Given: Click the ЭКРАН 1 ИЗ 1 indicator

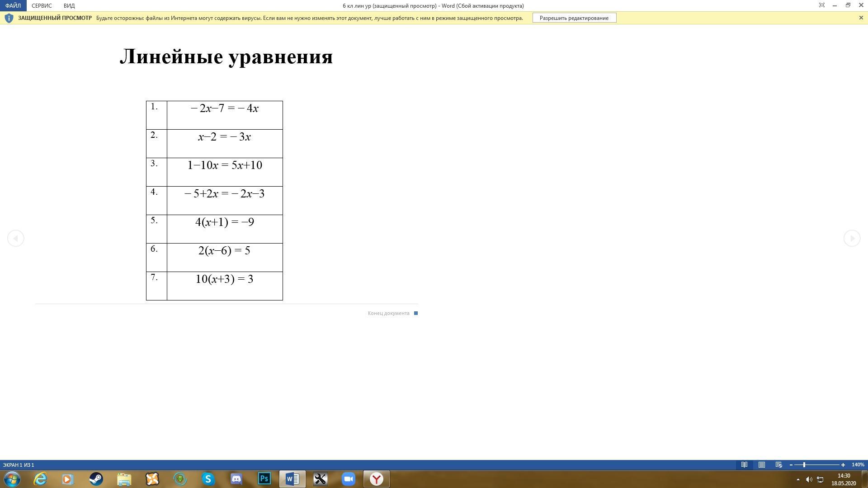Looking at the screenshot, I should coord(19,465).
